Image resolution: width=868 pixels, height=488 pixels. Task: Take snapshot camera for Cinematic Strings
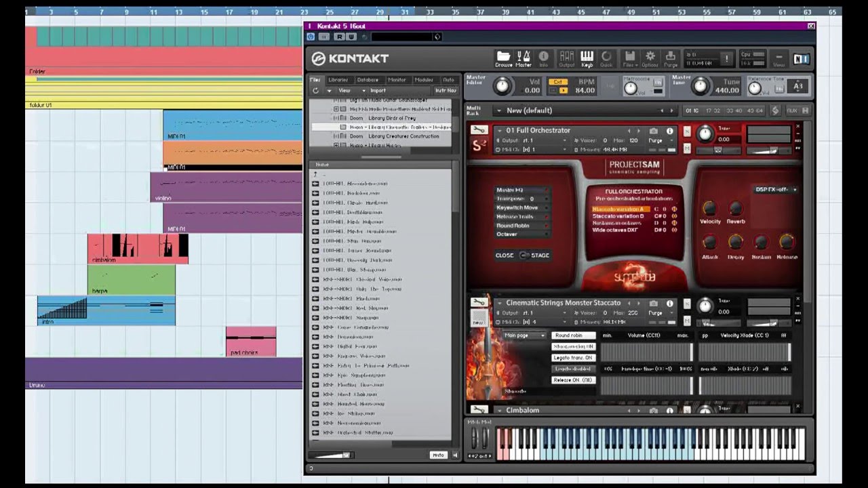coord(654,303)
